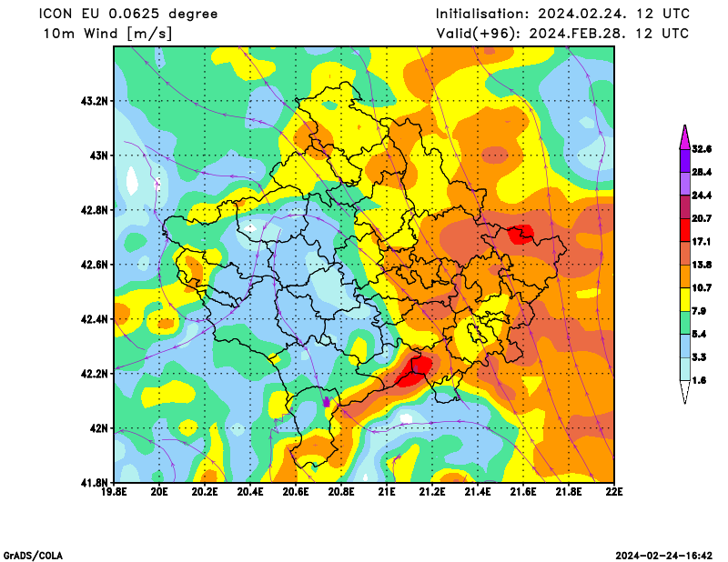The image size is (728, 562).
Task: Click the 41.8N latitude axis label
Action: pos(95,483)
